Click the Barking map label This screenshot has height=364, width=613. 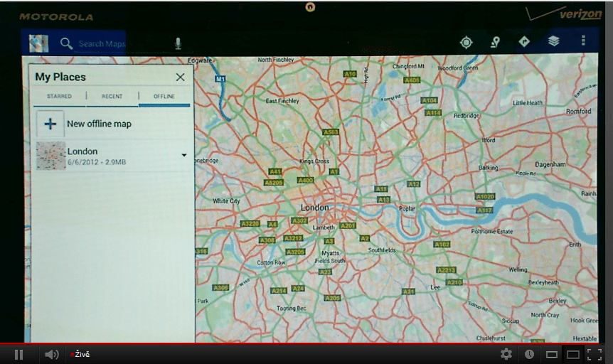[489, 168]
